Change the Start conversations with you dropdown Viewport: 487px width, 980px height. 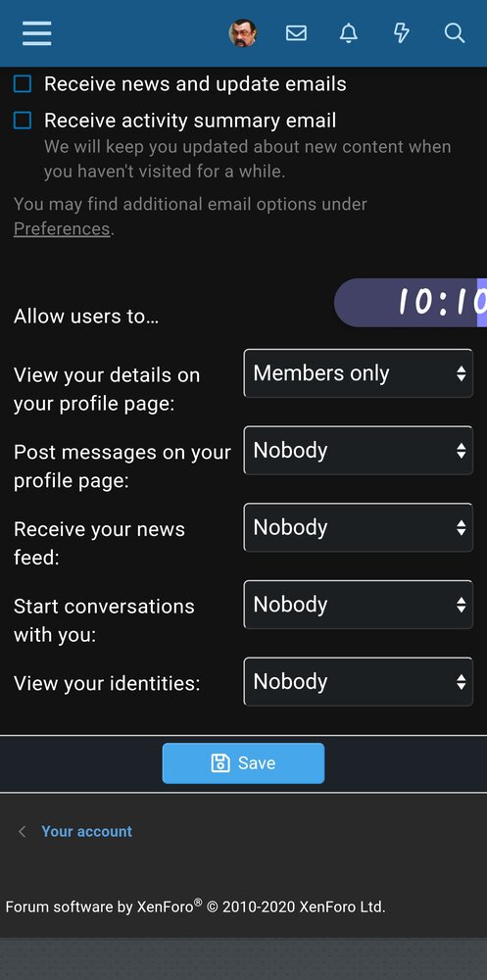pyautogui.click(x=359, y=604)
